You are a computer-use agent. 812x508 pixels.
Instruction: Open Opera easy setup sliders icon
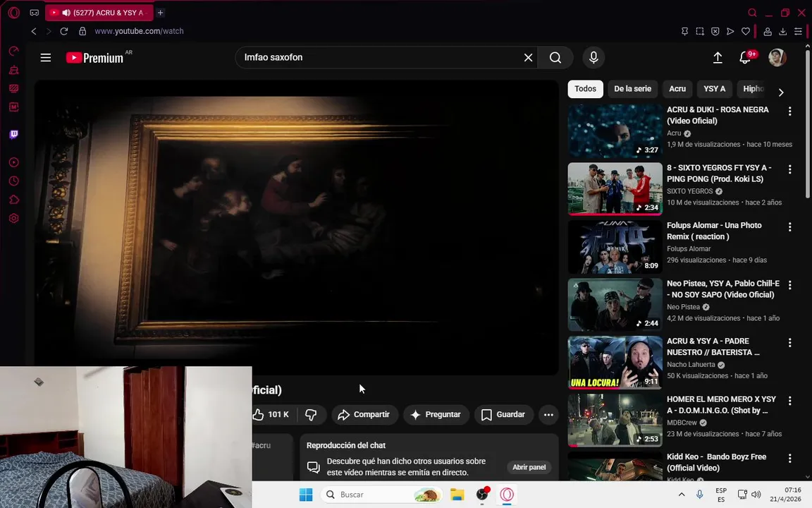click(798, 31)
